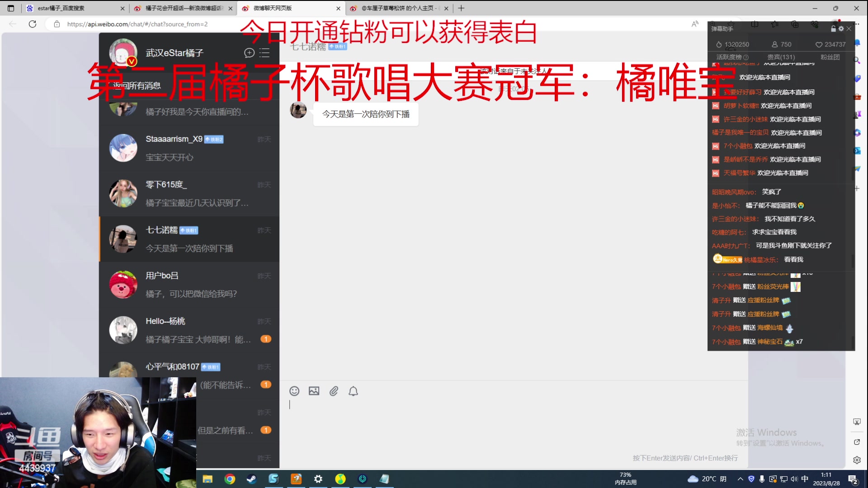Image resolution: width=868 pixels, height=488 pixels.
Task: Click username 昭昭晚风期ovo in danmaku
Action: [x=734, y=192]
